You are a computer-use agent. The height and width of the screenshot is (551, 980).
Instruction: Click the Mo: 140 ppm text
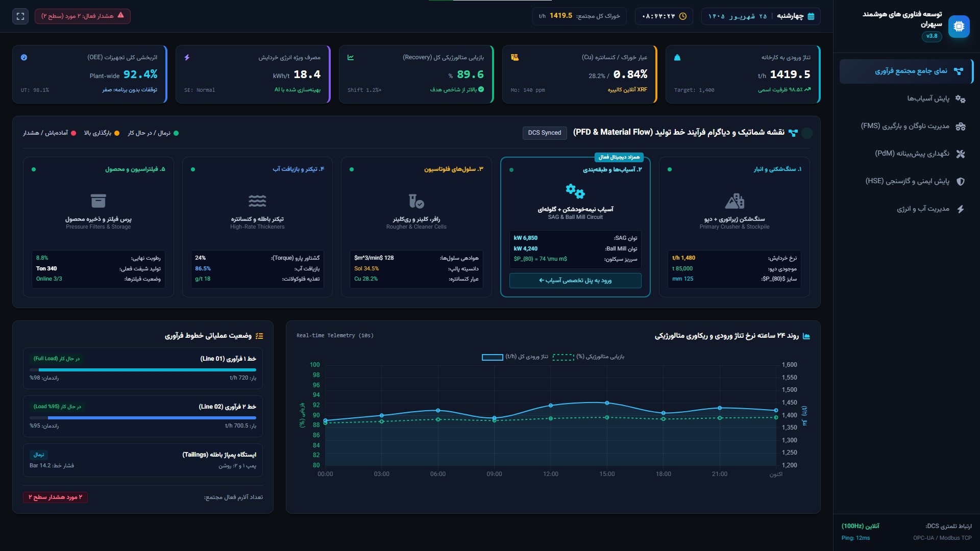[x=528, y=90]
